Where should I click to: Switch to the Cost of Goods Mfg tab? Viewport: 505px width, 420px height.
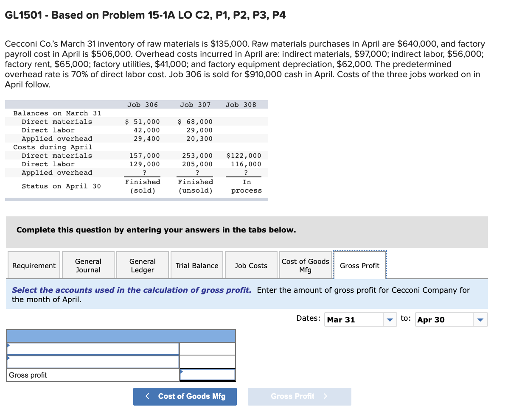pyautogui.click(x=305, y=265)
